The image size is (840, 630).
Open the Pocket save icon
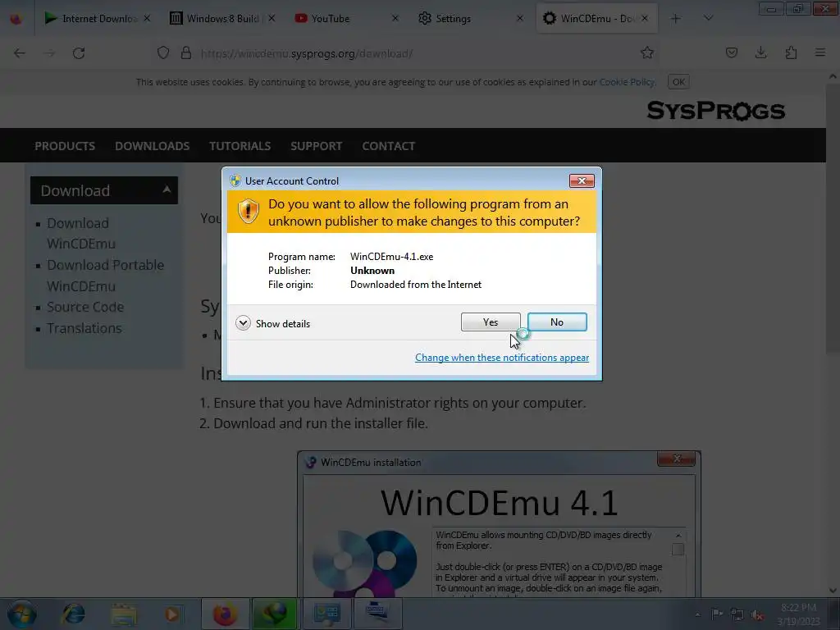click(731, 52)
